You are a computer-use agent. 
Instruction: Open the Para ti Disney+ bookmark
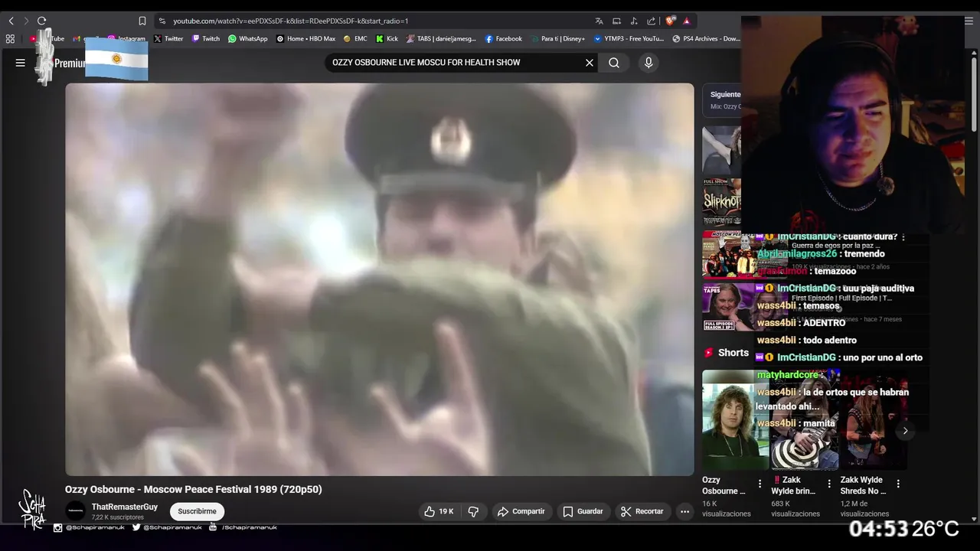[557, 38]
